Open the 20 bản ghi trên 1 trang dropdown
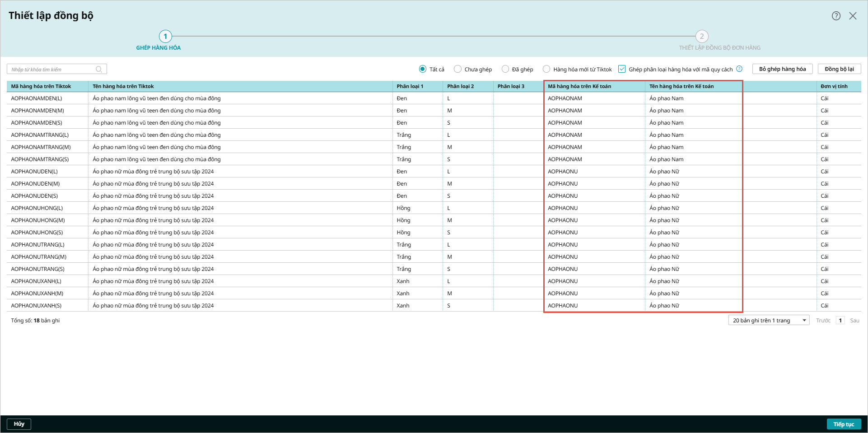The height and width of the screenshot is (433, 868). coord(769,320)
